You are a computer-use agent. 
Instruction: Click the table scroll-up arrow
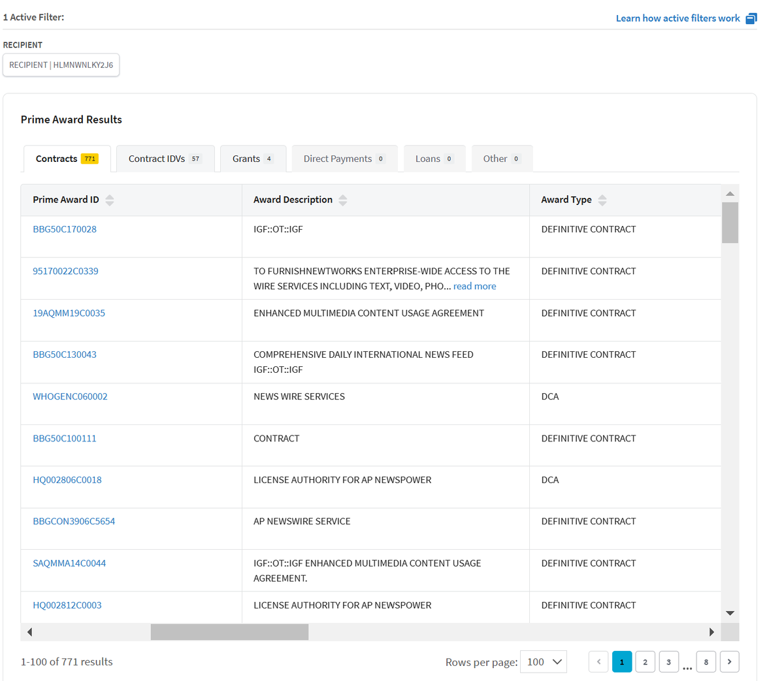tap(730, 193)
